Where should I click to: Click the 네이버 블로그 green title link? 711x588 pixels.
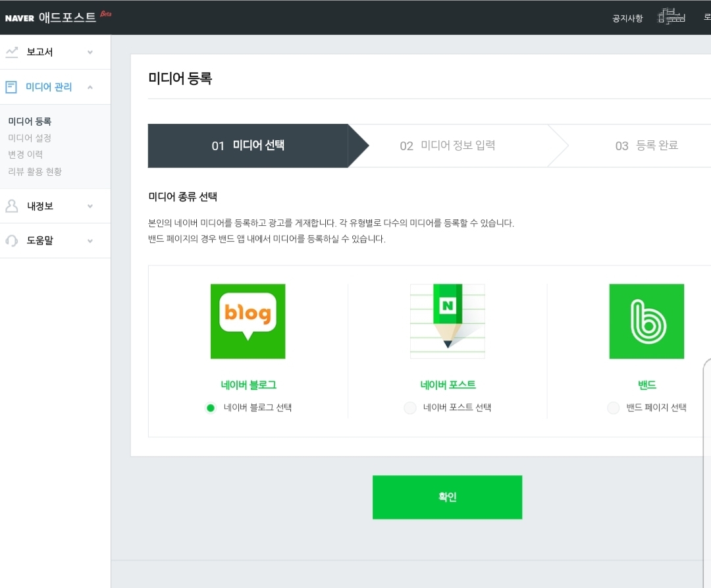coord(248,385)
